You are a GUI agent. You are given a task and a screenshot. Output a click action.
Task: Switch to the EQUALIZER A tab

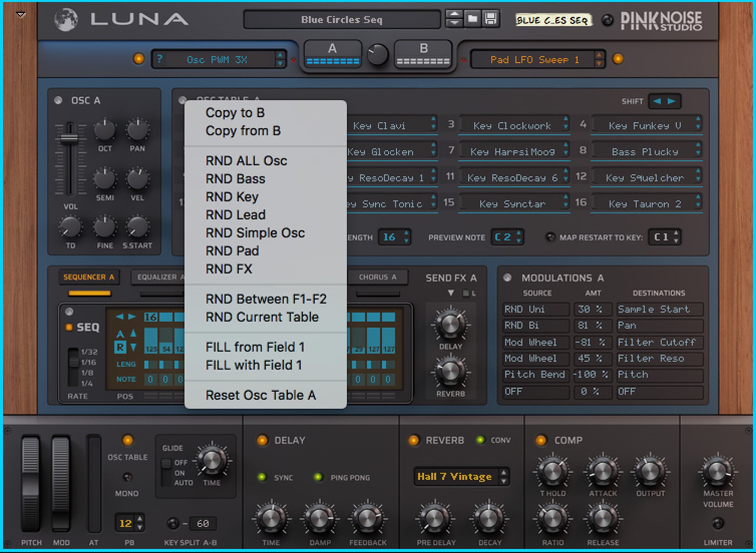(159, 277)
